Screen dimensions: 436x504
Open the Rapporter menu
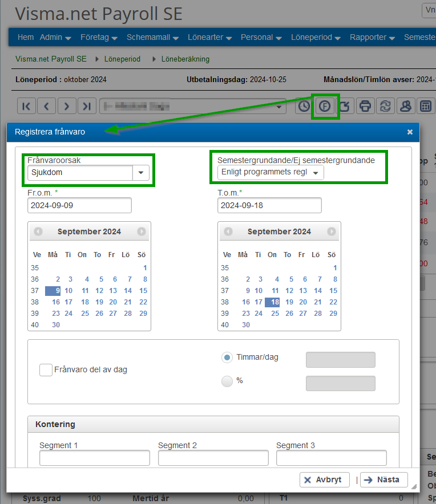[x=372, y=37]
